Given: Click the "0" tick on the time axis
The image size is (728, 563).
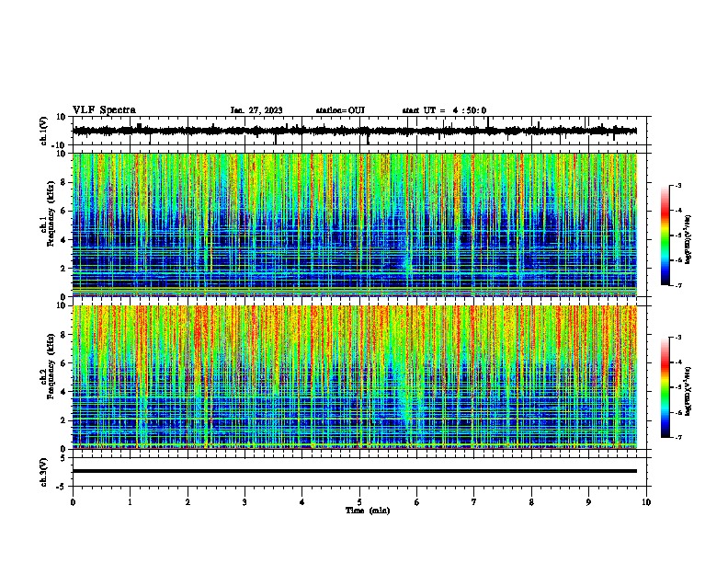Looking at the screenshot, I should point(73,502).
